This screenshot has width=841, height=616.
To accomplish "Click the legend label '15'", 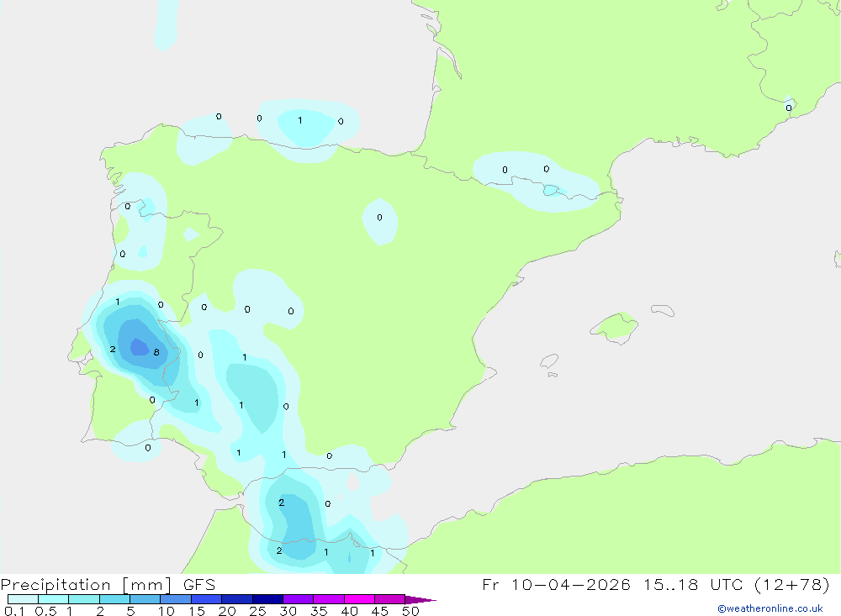I will point(197,611).
